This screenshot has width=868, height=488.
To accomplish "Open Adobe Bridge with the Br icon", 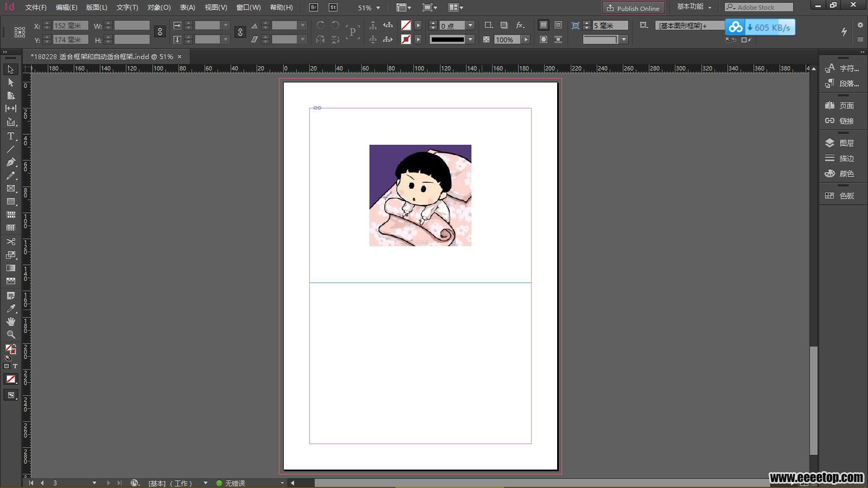I will 314,8.
